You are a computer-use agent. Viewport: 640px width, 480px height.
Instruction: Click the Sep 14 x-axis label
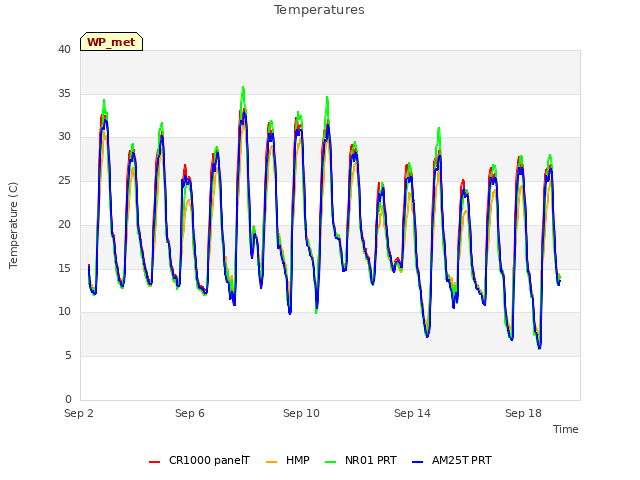[412, 413]
